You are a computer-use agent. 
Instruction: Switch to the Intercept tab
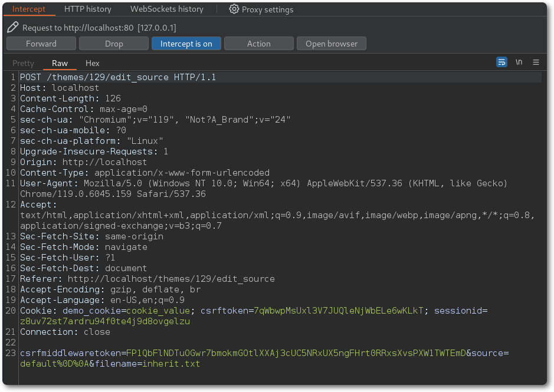pos(28,9)
